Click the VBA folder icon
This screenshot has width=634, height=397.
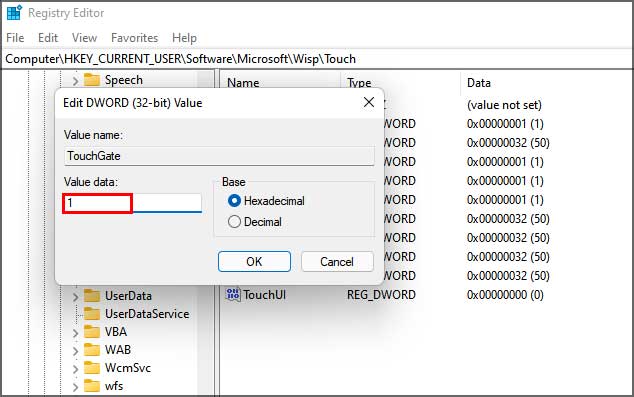click(x=92, y=332)
